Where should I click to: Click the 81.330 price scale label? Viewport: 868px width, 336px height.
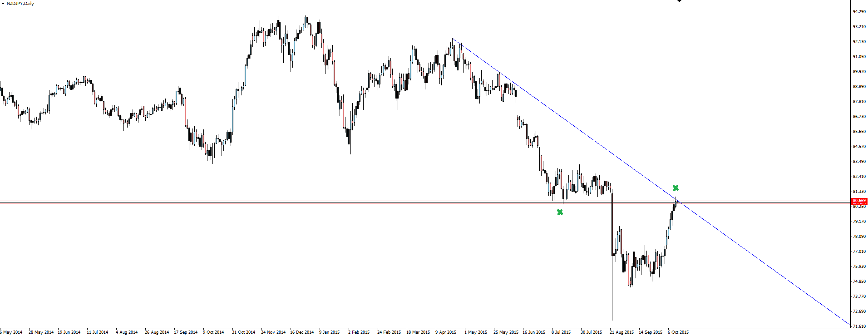(859, 192)
